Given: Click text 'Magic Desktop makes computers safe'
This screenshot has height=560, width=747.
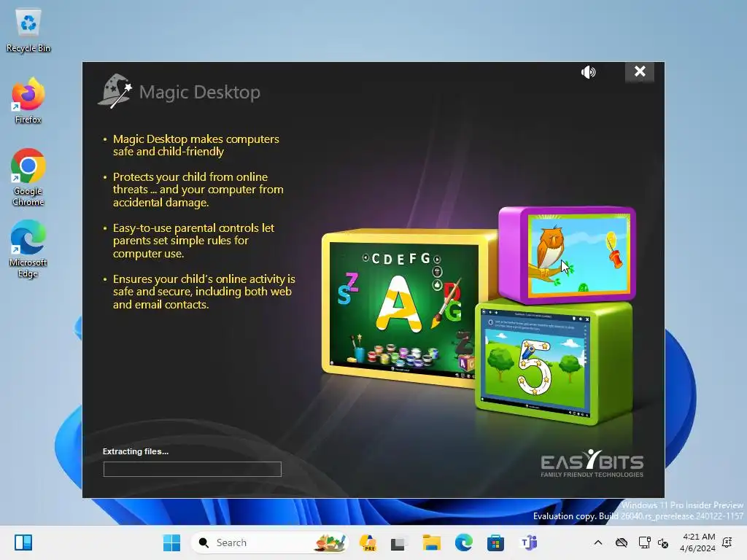Looking at the screenshot, I should click(x=196, y=145).
